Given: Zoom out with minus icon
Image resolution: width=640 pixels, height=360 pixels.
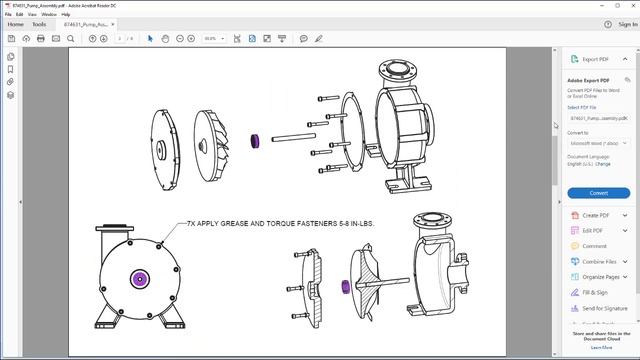Looking at the screenshot, I should click(x=180, y=39).
